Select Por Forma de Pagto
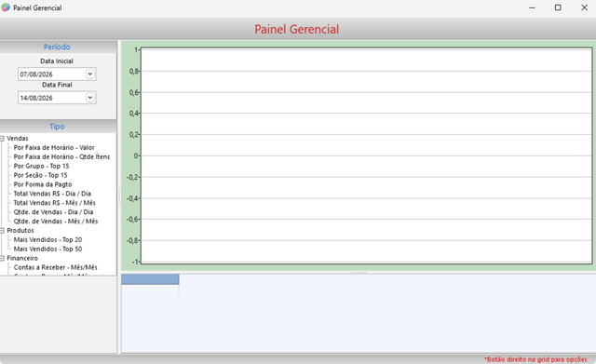This screenshot has height=364, width=596. tap(43, 184)
